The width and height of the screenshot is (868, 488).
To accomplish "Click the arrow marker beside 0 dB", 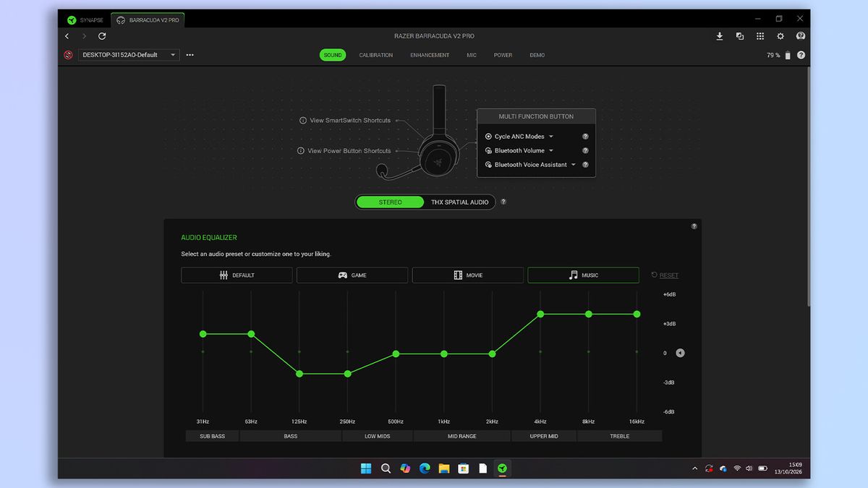I will (x=680, y=353).
